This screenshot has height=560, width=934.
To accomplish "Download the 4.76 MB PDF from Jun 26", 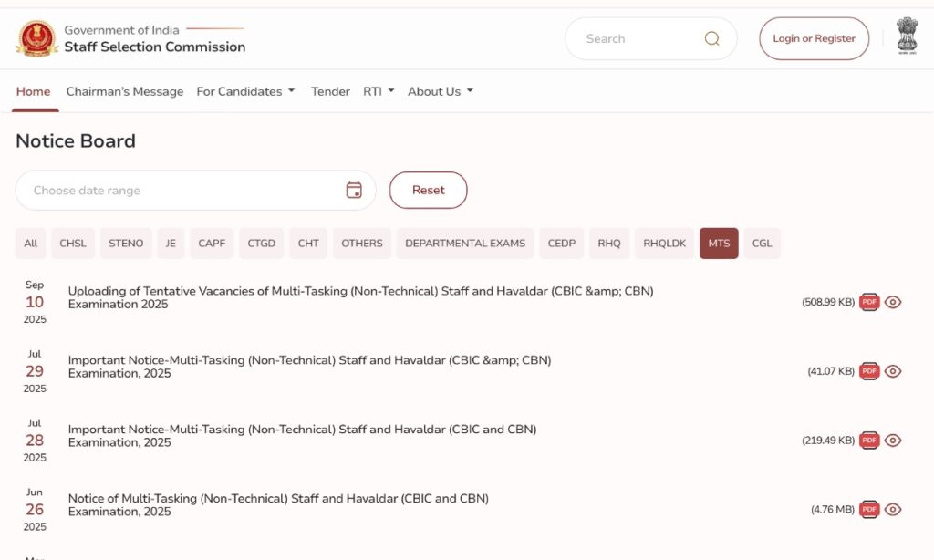I will coord(869,509).
